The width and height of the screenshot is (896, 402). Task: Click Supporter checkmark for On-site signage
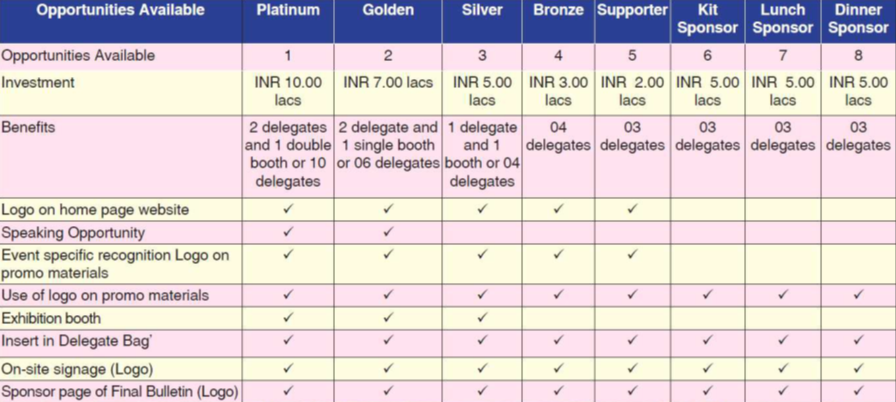[x=632, y=367]
